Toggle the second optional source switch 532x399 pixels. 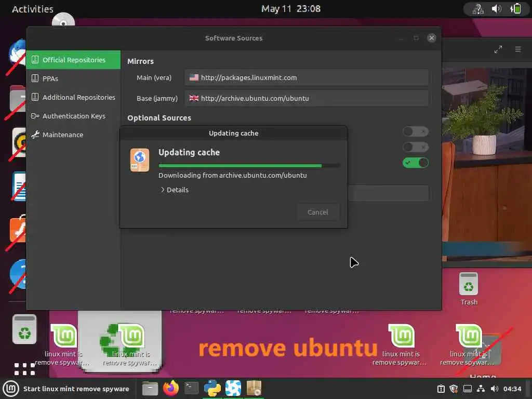click(415, 147)
